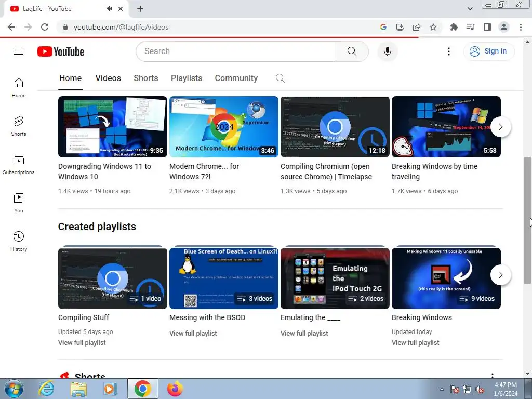This screenshot has width=532, height=399.
Task: Select the LagLife - YouTube browser tab
Action: (x=66, y=9)
